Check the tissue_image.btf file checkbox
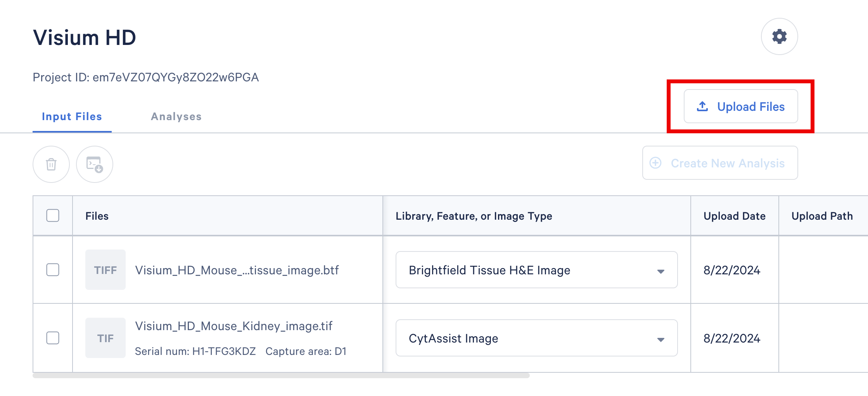The width and height of the screenshot is (868, 396). (53, 270)
